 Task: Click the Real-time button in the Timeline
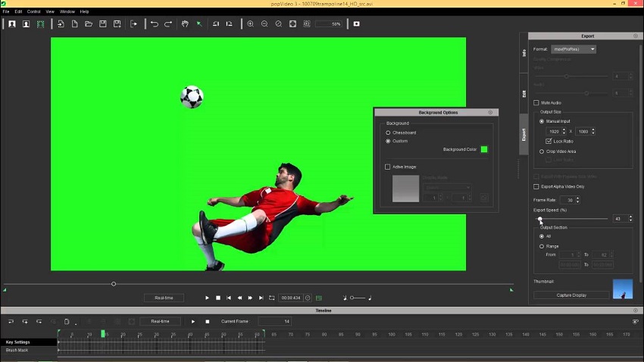(160, 321)
